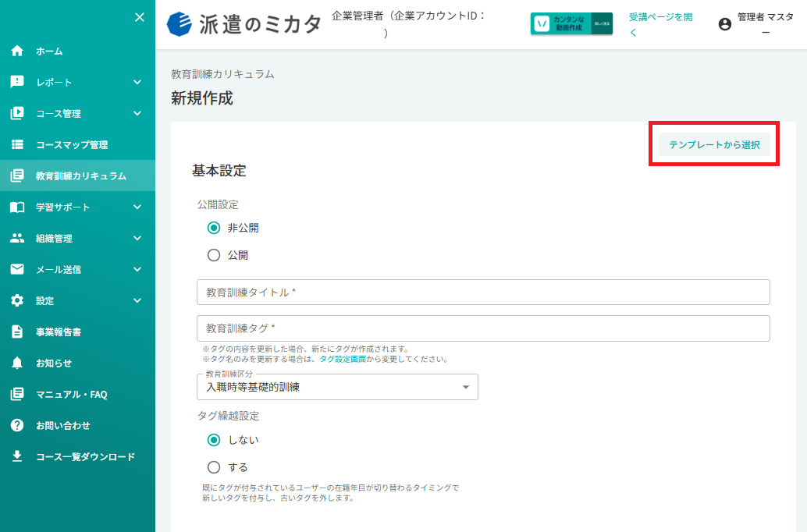Click the 教育訓練カリキュラム sidebar icon
Image resolution: width=807 pixels, height=532 pixels.
[17, 176]
